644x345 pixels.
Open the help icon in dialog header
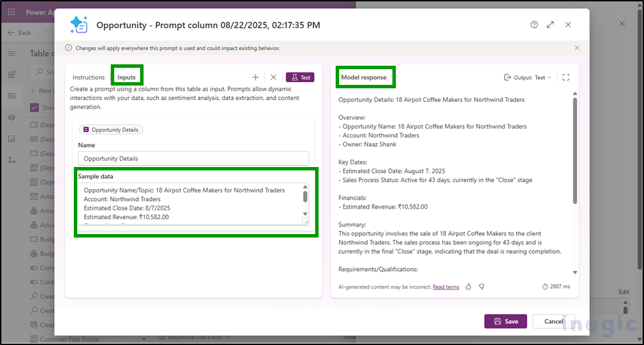coord(534,25)
